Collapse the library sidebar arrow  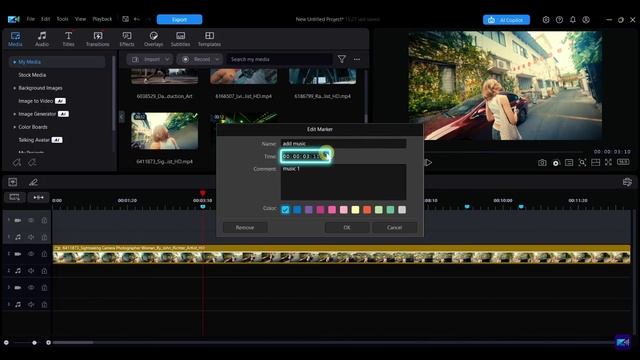[121, 117]
